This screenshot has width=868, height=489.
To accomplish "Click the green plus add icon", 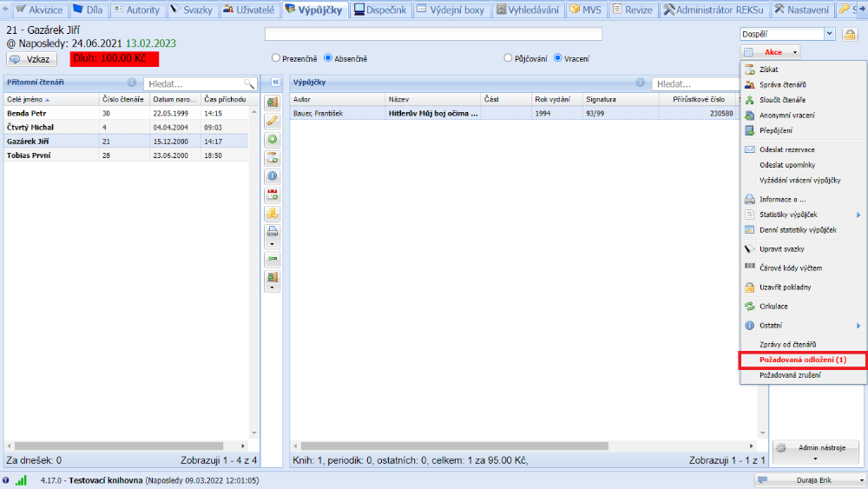I will tap(272, 139).
